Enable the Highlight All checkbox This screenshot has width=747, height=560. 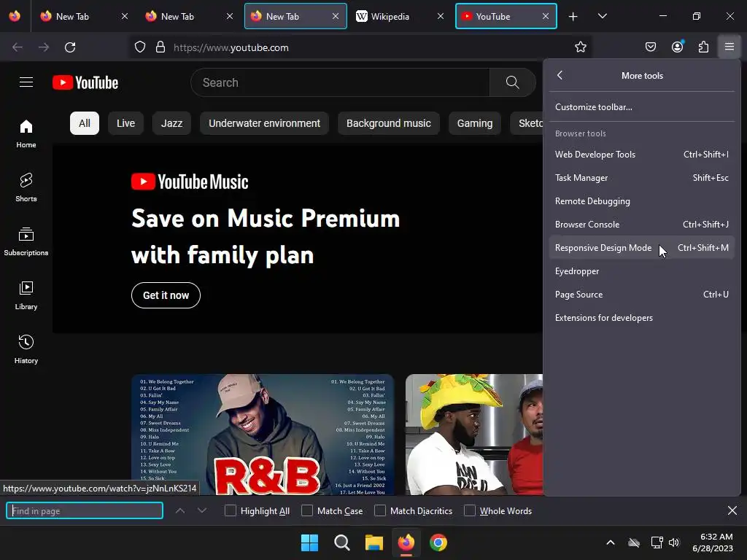(x=231, y=510)
